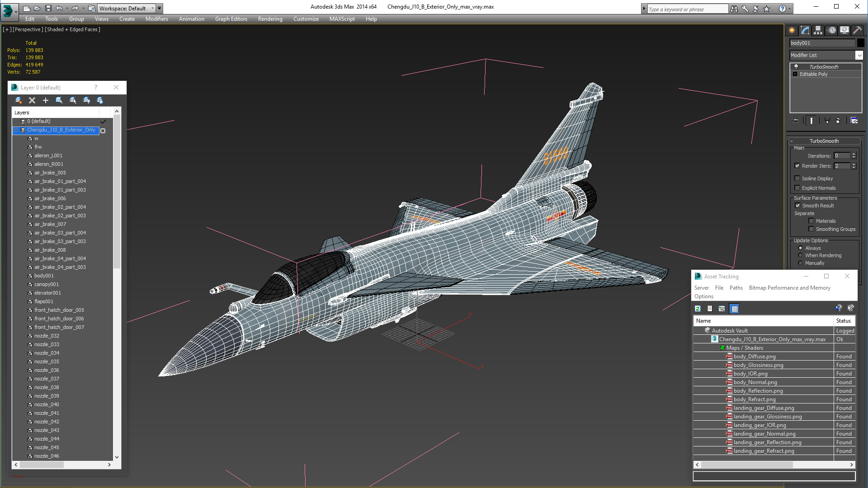Click the Open File folder icon

(x=38, y=8)
